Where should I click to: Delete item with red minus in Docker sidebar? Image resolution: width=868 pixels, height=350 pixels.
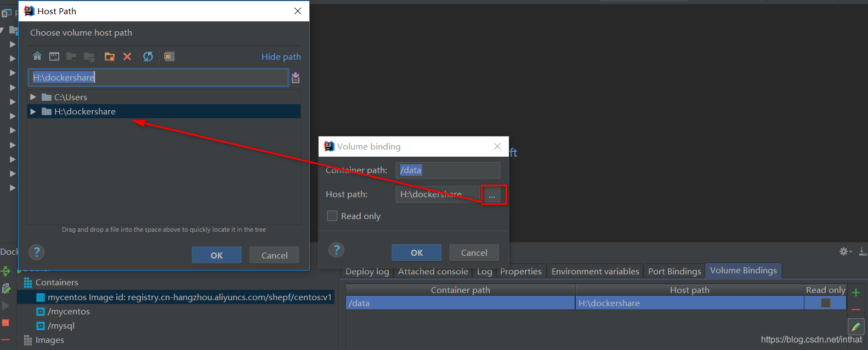coord(5,340)
